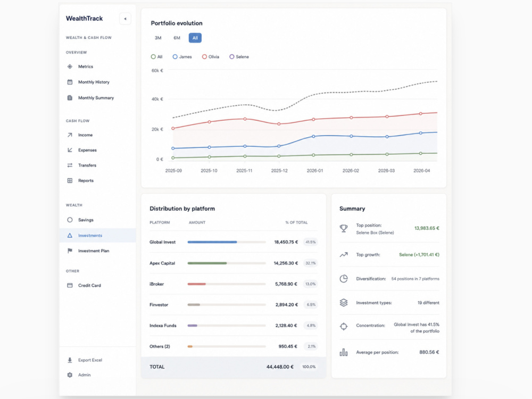
Task: Click the Investment types layers icon
Action: pos(344,303)
